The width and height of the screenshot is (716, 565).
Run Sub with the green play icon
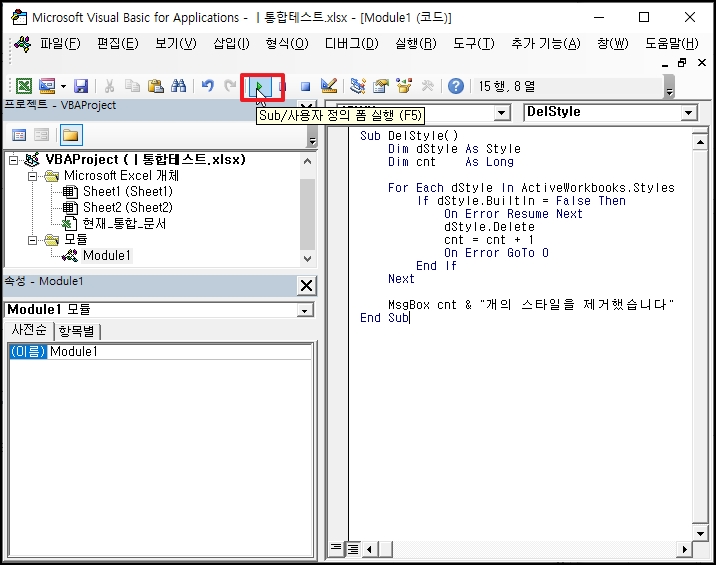pyautogui.click(x=260, y=86)
